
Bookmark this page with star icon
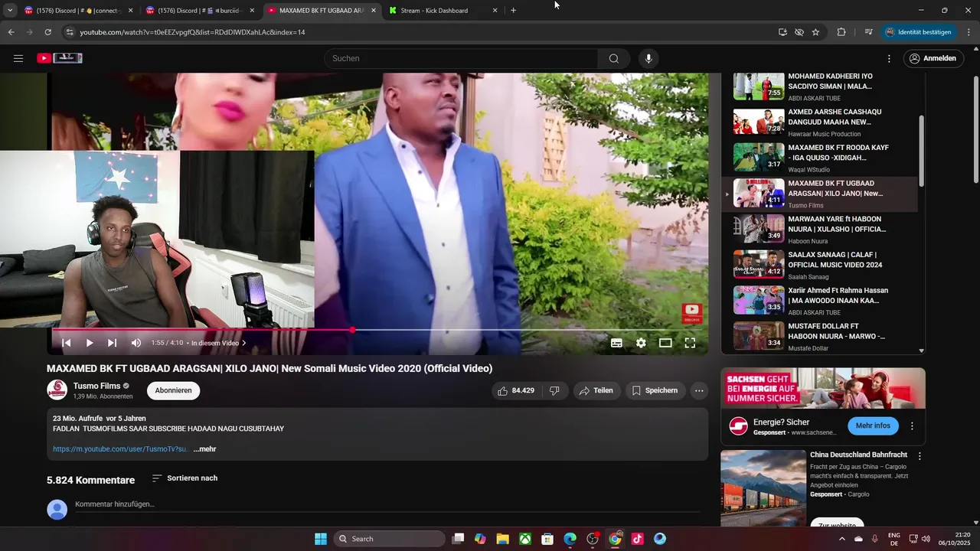815,32
